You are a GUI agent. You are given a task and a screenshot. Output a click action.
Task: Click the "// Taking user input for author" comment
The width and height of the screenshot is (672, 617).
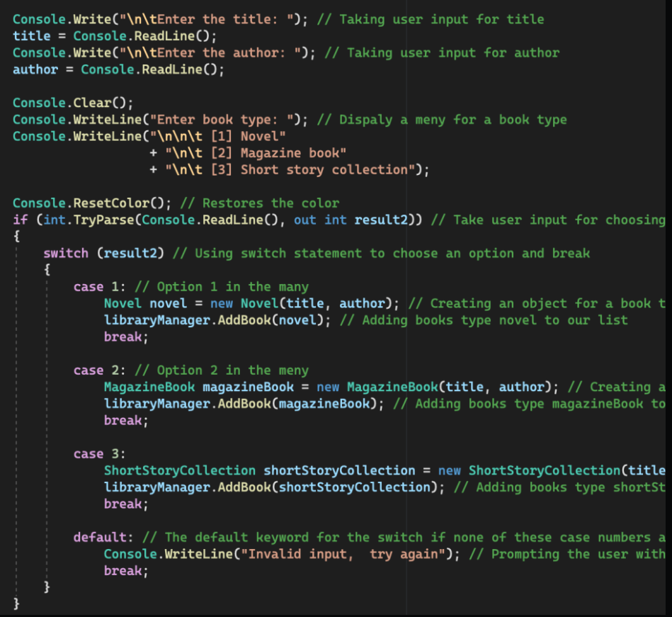point(442,52)
